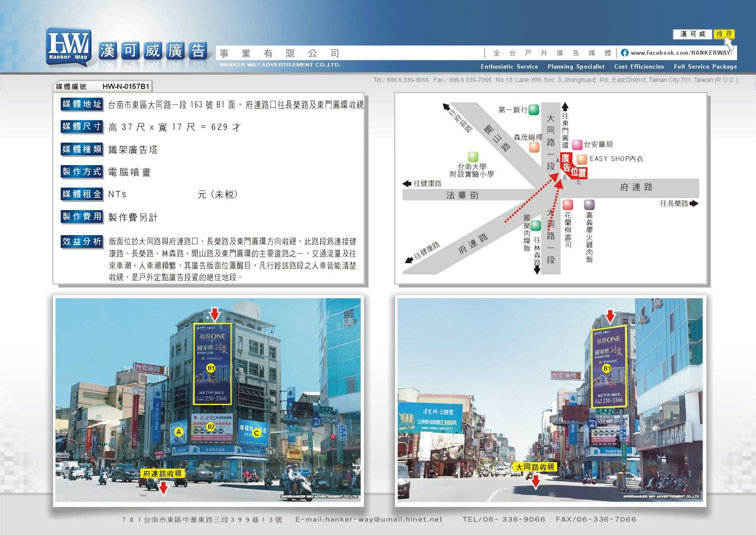Screen dimensions: 756x535
Task: Click the FAX/06-336-7066 footer text
Action: (x=596, y=519)
